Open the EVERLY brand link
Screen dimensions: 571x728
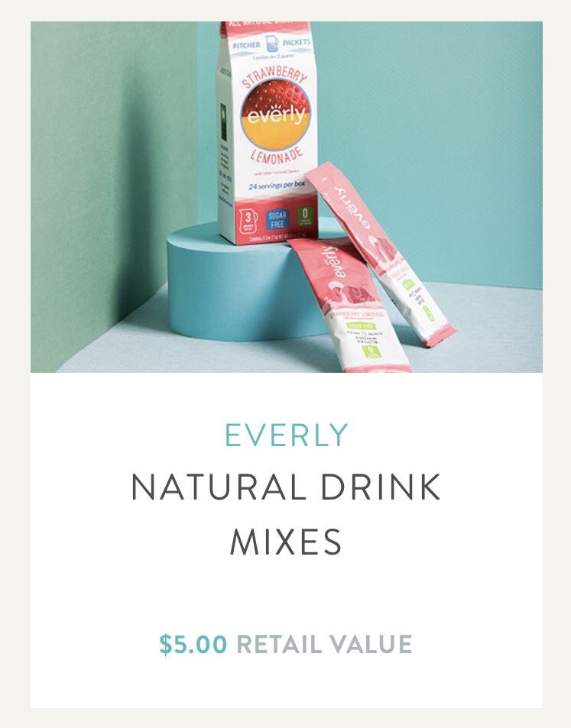(x=286, y=435)
